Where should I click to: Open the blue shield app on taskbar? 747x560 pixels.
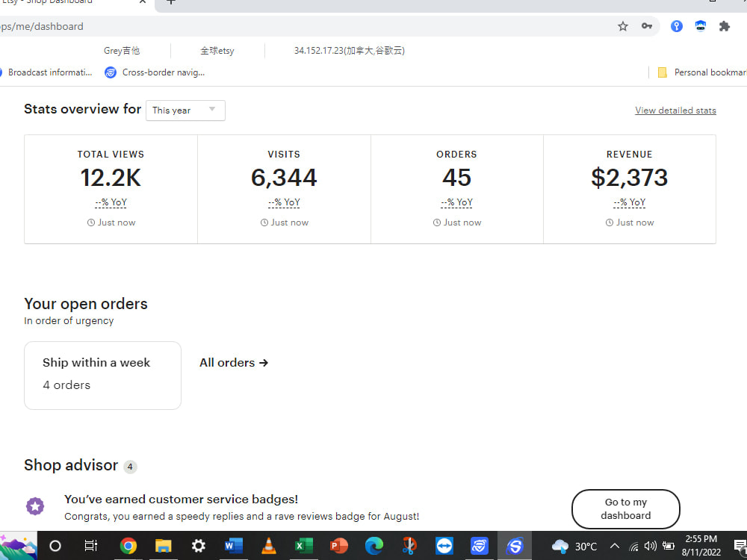(x=480, y=546)
